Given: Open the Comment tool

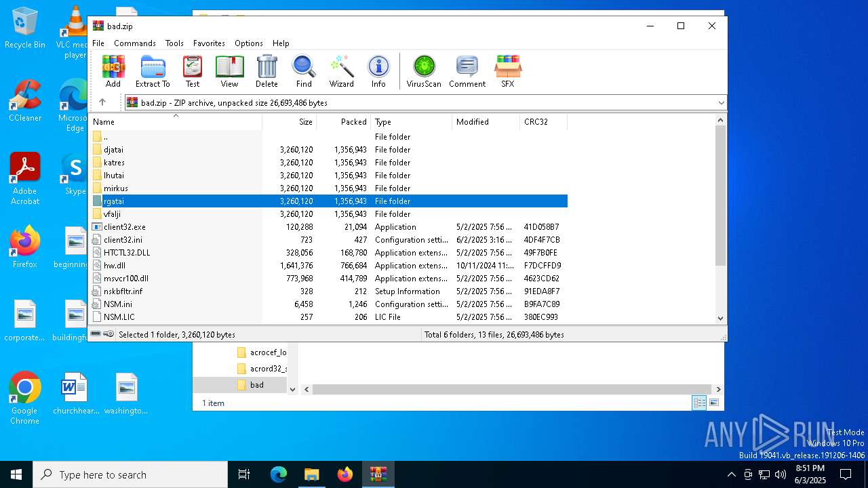Looking at the screenshot, I should coord(467,72).
